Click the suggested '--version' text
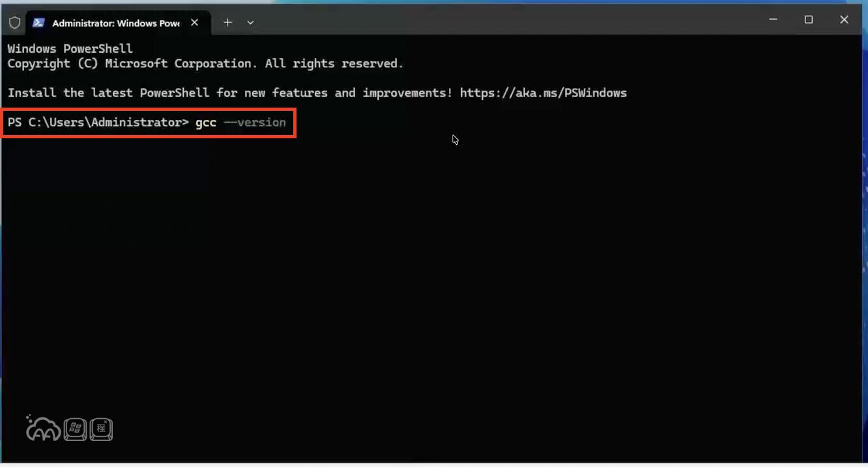Screen dimensions: 868x467 coord(255,123)
